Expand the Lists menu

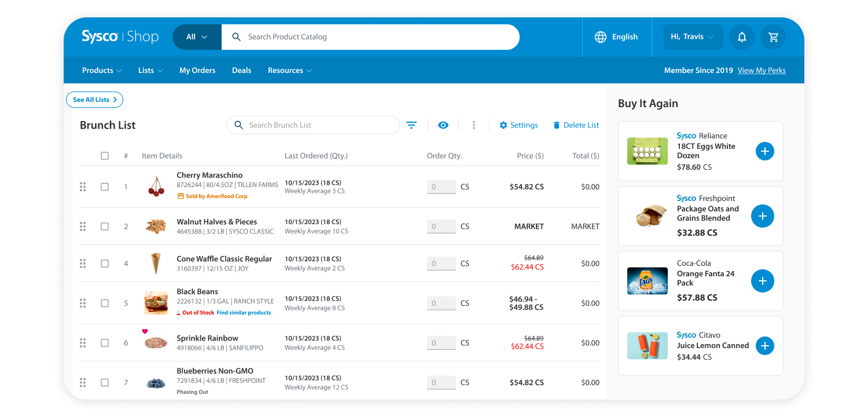point(150,71)
